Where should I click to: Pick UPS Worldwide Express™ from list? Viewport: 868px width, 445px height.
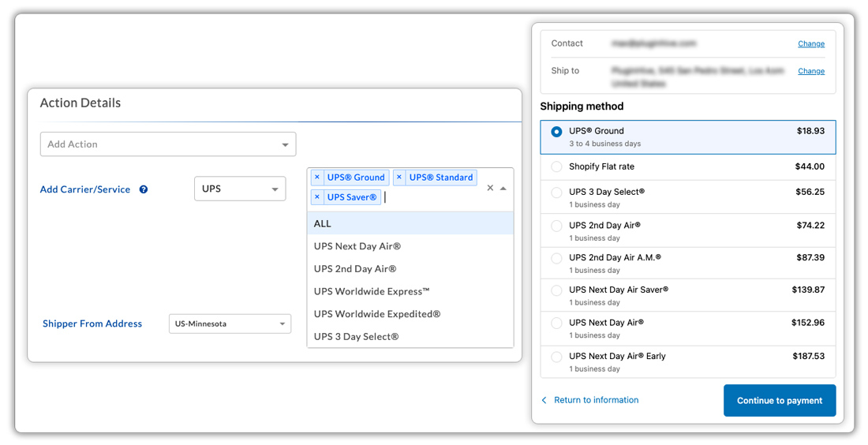click(410, 292)
